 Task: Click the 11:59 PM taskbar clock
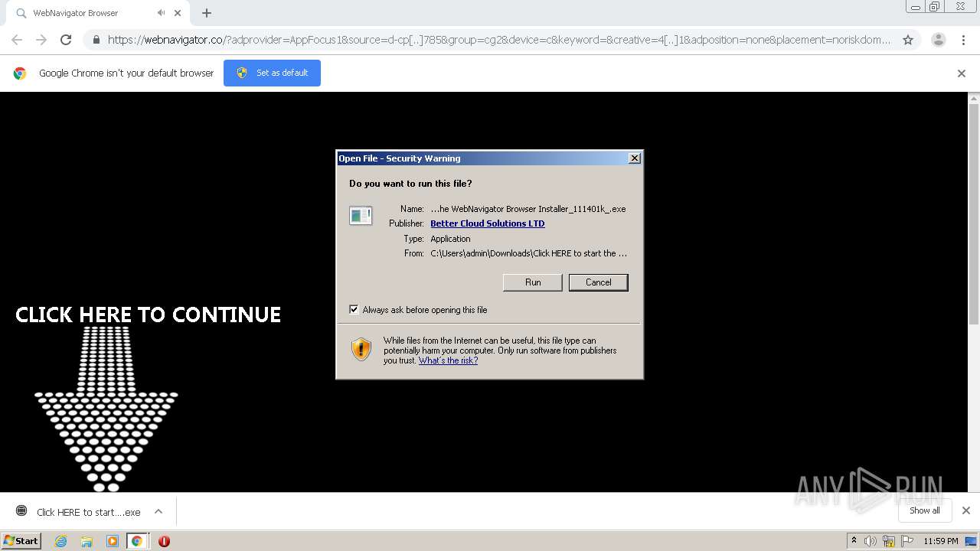click(940, 541)
